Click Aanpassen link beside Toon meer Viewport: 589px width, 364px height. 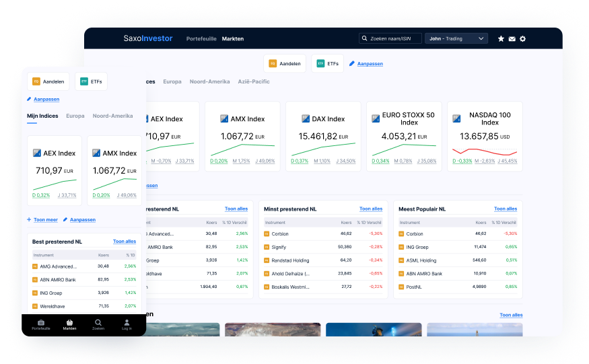click(83, 220)
